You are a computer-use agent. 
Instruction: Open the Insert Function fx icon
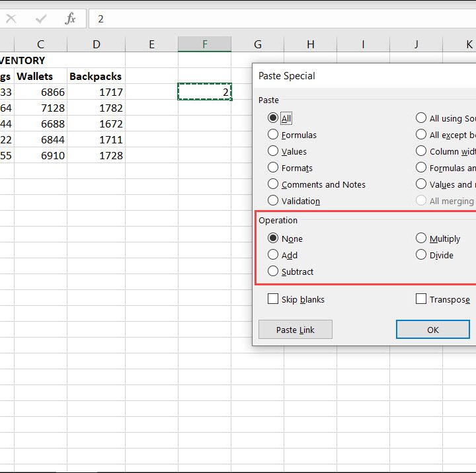[x=70, y=18]
